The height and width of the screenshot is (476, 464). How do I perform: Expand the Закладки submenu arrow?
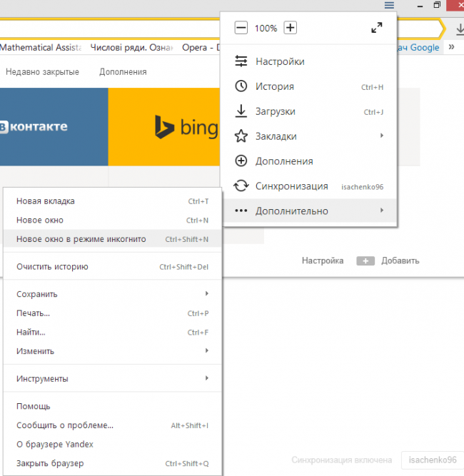click(382, 136)
